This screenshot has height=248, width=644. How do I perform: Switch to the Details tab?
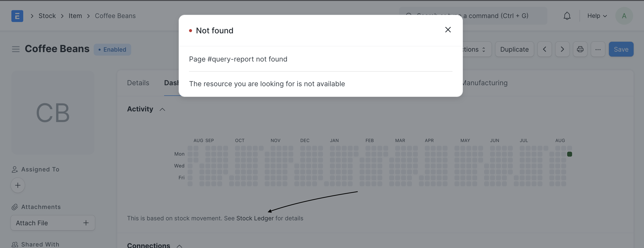click(x=138, y=83)
